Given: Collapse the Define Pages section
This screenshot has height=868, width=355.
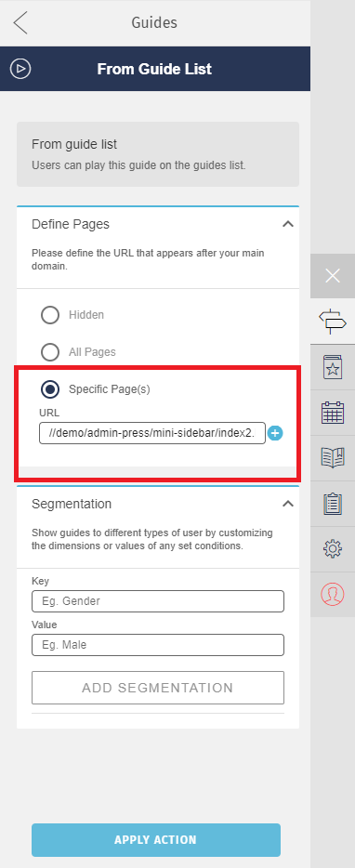Looking at the screenshot, I should point(287,224).
